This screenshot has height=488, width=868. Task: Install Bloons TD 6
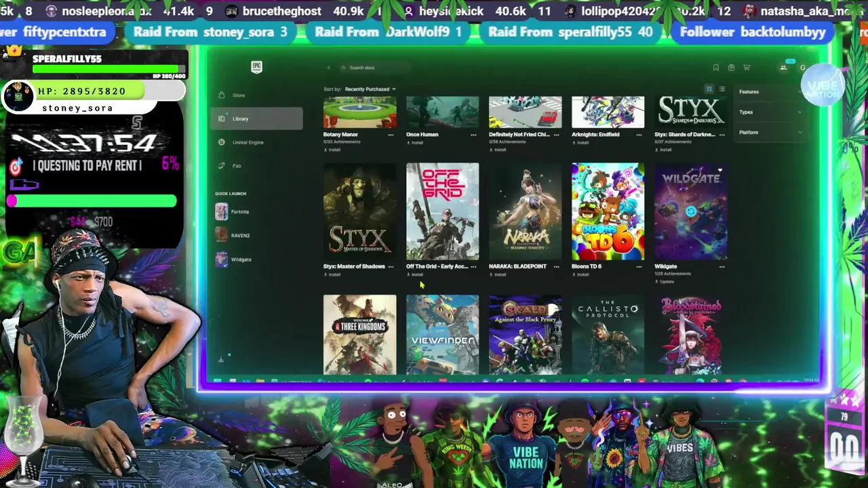(579, 275)
